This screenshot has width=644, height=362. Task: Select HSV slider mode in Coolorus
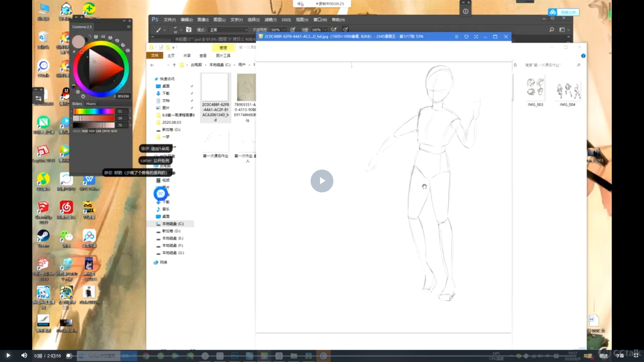(92, 131)
